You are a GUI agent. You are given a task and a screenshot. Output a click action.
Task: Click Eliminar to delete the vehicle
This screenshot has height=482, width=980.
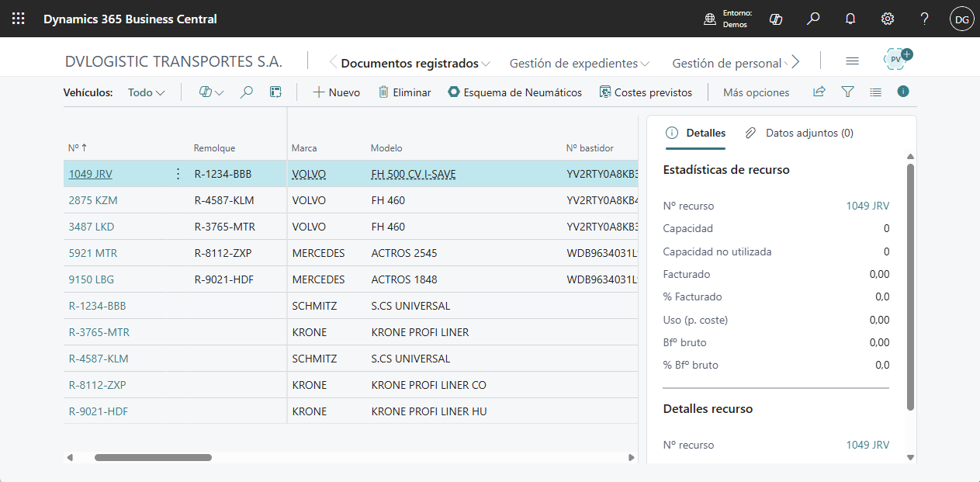pos(404,92)
